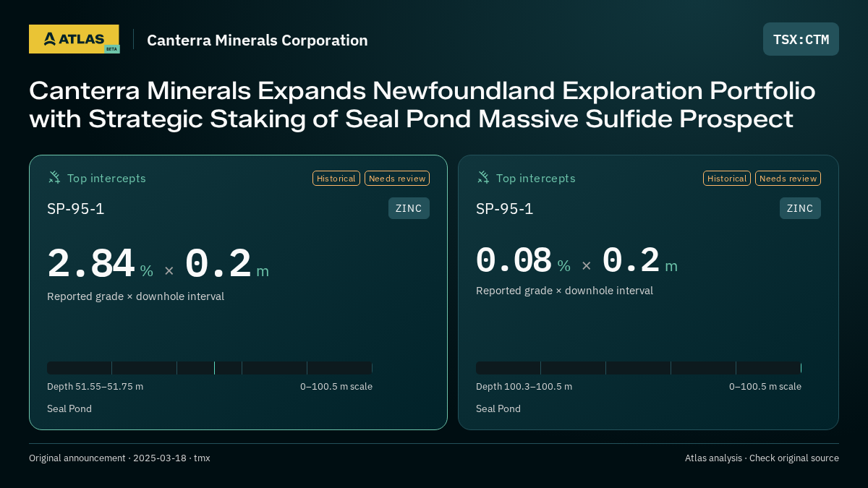
Task: Click the 0.08 % grade value
Action: click(523, 261)
